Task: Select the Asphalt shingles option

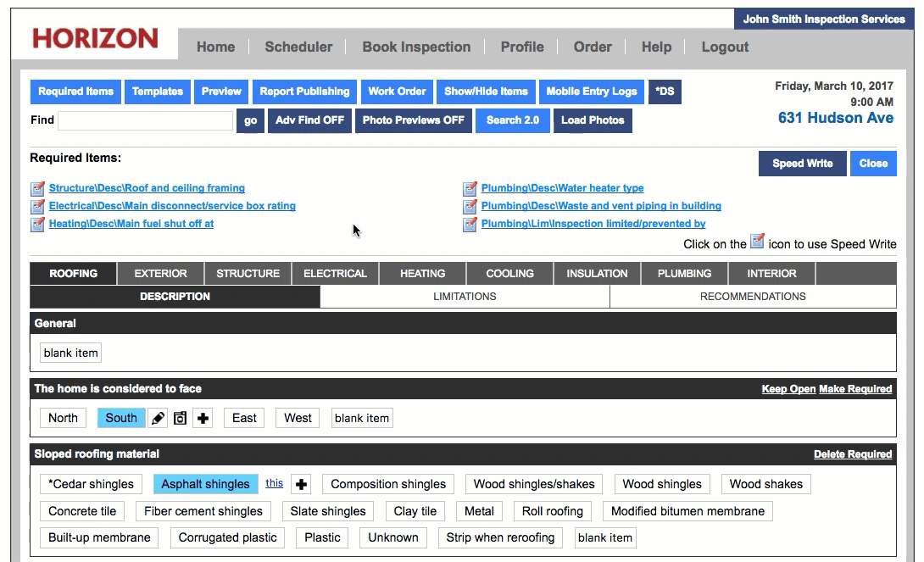Action: click(205, 484)
